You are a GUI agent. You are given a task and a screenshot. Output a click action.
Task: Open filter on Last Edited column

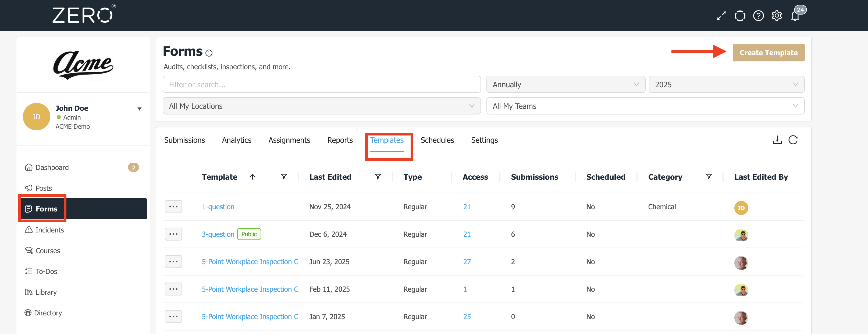tap(378, 177)
